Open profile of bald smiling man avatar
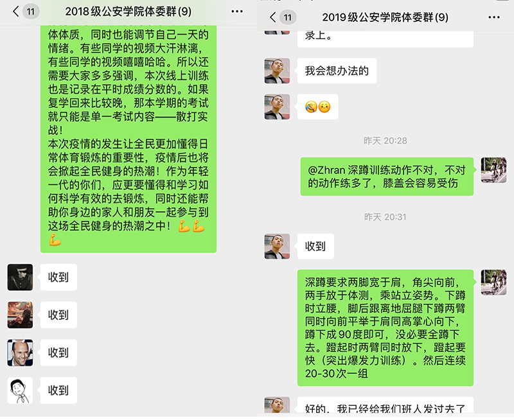 [x=20, y=353]
